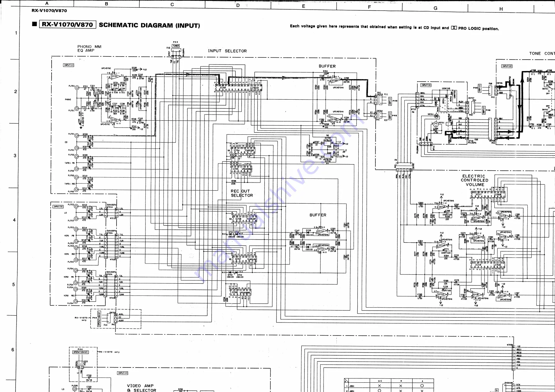Click the 'REC2' pin label at W709B
555x392 pixels.
coord(519,353)
